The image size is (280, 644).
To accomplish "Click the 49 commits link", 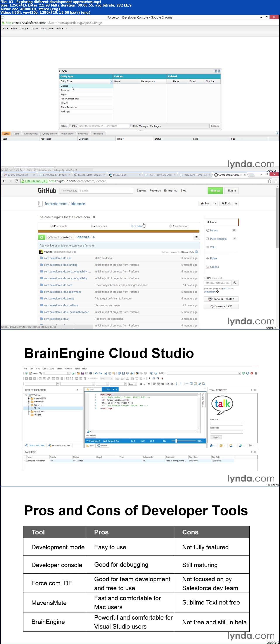I will 59,226.
